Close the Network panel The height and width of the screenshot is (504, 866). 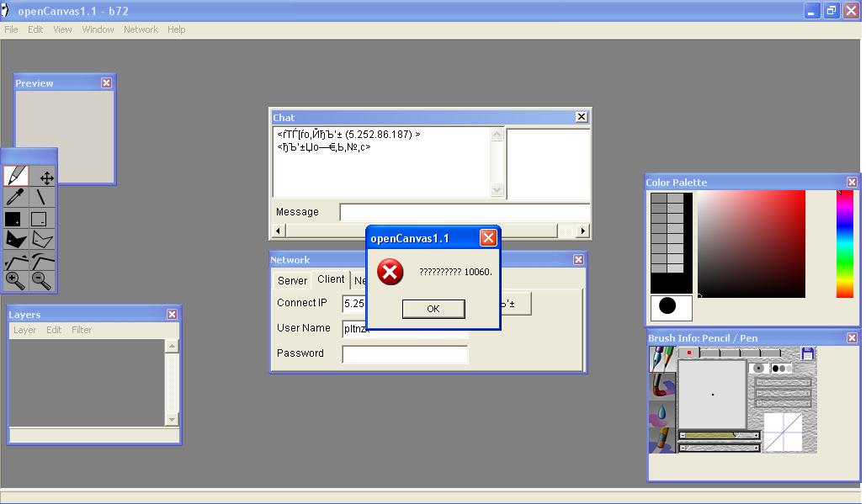point(578,259)
